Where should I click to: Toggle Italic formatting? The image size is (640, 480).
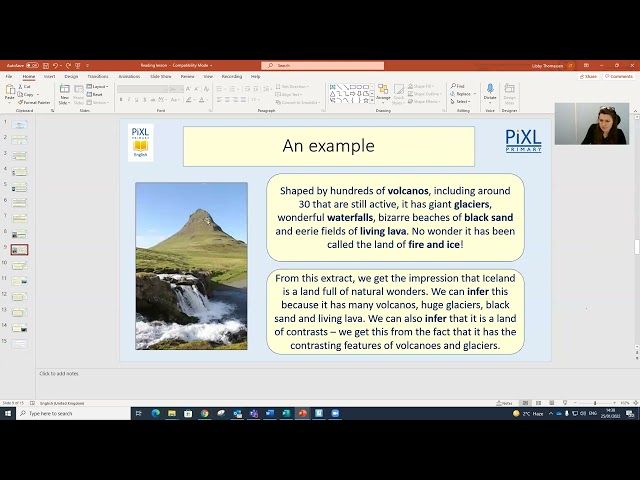point(129,100)
